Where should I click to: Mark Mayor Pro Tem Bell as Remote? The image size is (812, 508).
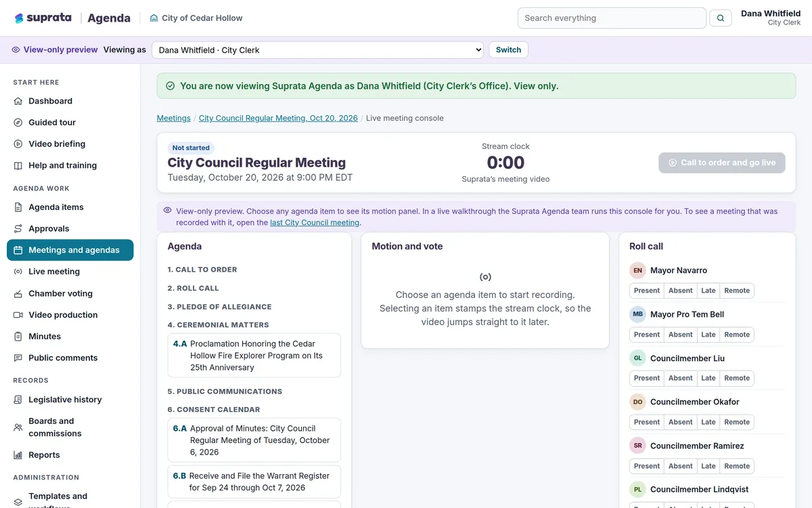pyautogui.click(x=737, y=335)
